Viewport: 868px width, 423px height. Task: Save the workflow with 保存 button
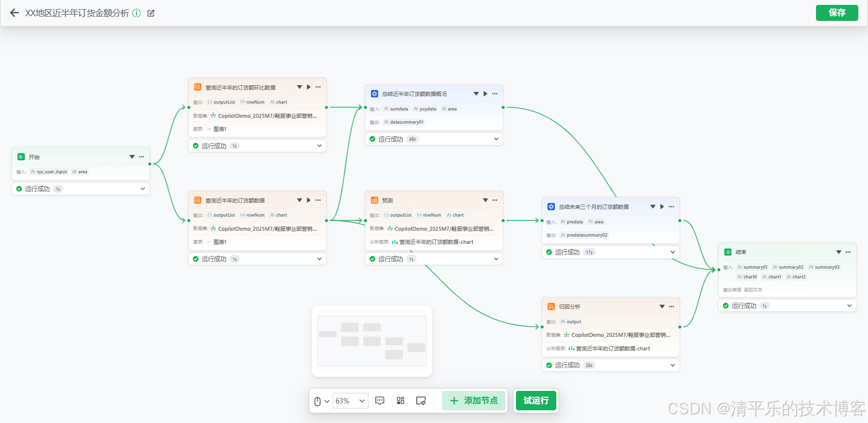click(x=837, y=13)
